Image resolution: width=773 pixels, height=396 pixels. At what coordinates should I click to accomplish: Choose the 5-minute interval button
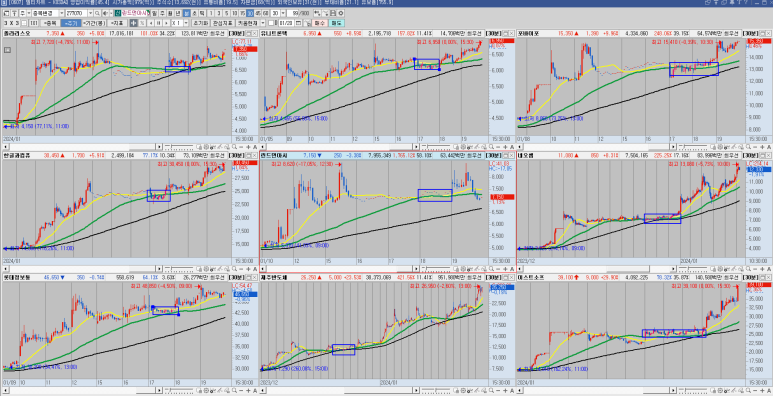227,13
